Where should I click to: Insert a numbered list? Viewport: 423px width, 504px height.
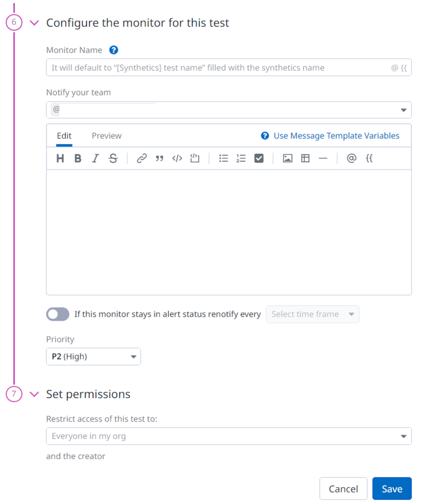coord(241,158)
